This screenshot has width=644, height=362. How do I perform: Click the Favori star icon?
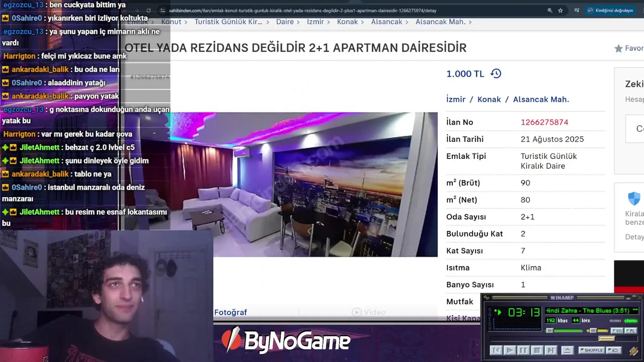tap(618, 49)
